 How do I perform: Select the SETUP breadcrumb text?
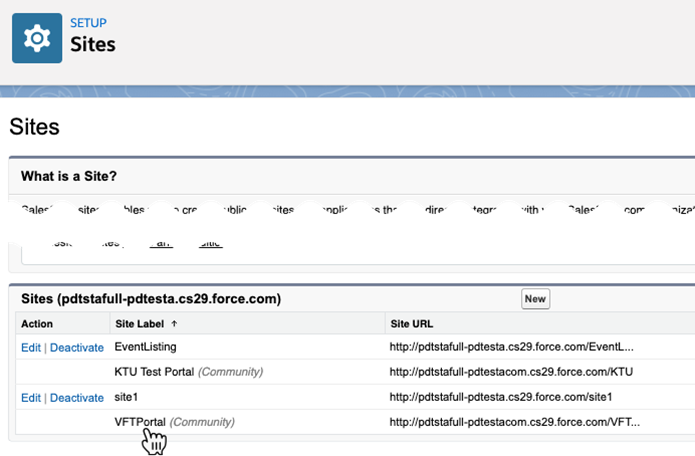89,23
